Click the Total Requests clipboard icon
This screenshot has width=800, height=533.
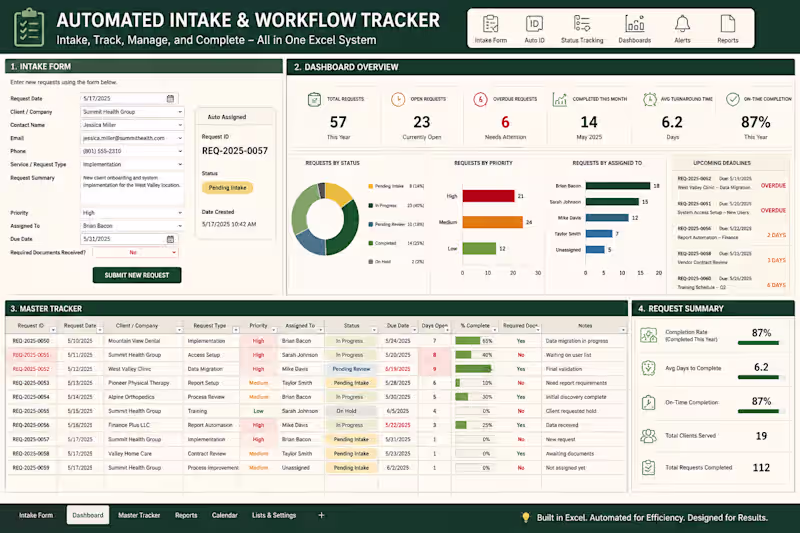coord(314,99)
